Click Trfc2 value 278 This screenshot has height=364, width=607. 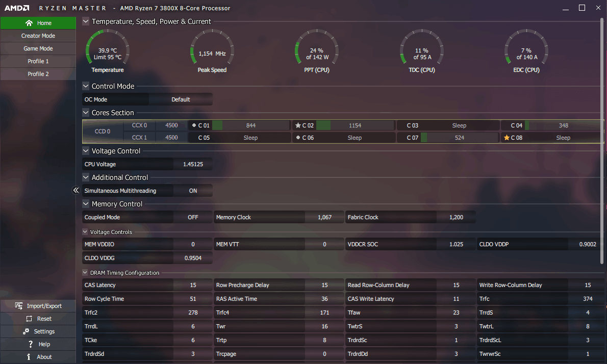193,313
